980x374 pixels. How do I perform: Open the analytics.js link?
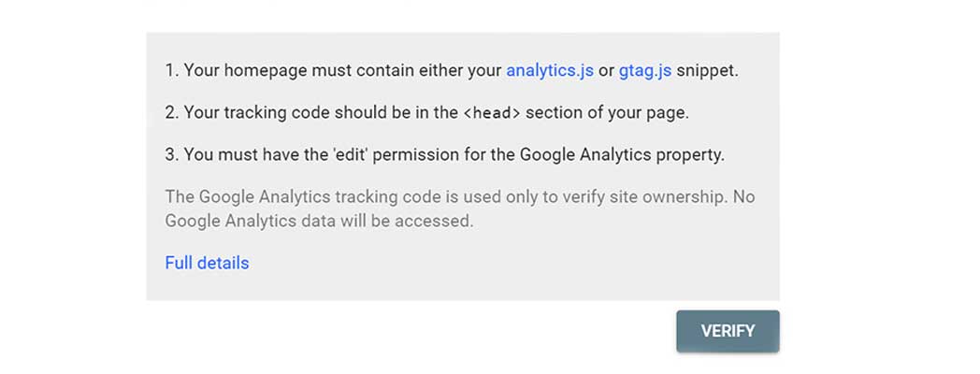tap(550, 70)
